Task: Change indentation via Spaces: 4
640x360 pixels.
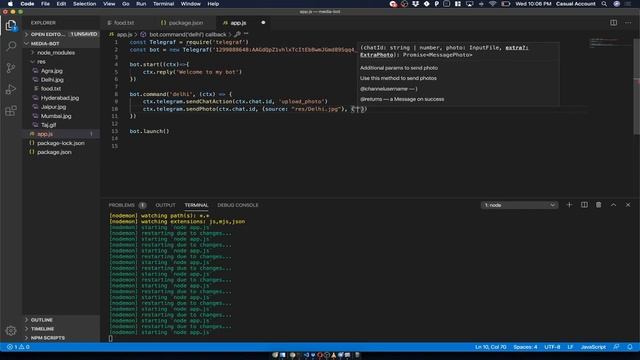Action: [525, 347]
